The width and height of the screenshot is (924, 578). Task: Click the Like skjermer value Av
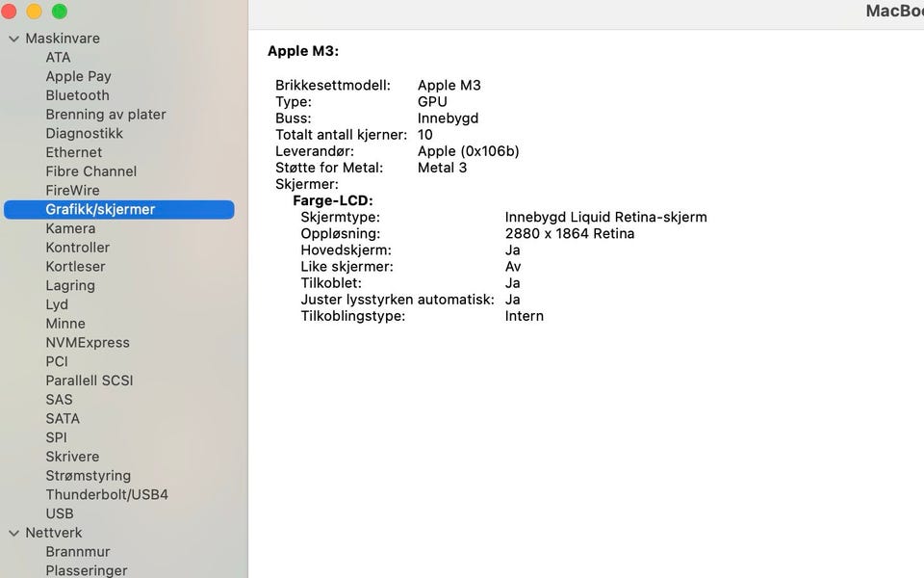click(513, 267)
